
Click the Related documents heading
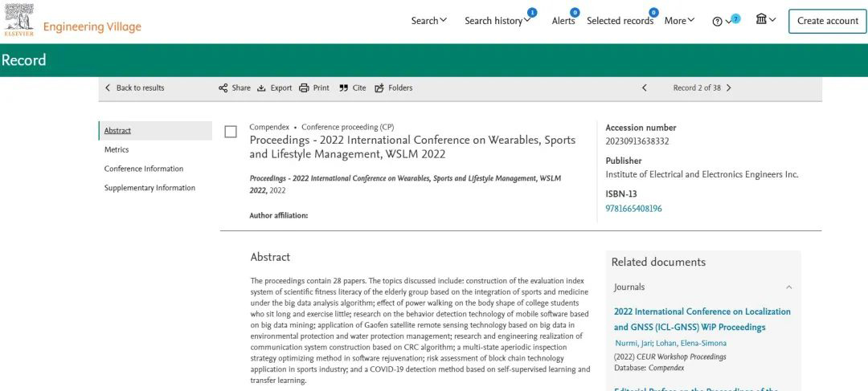(658, 263)
